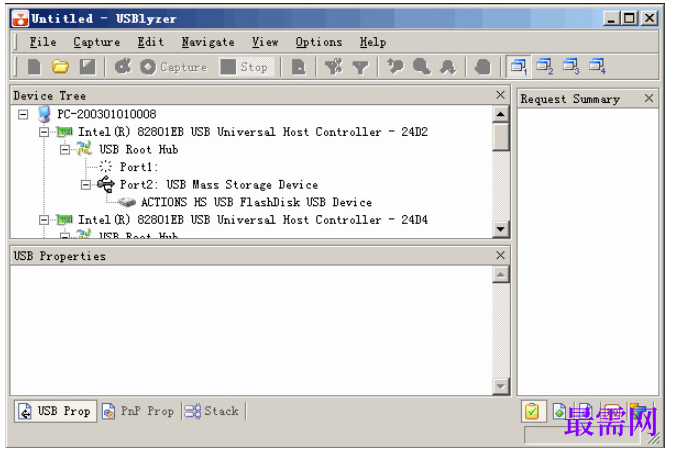Click the filter funnel toolbar icon
The width and height of the screenshot is (676, 453).
pos(360,67)
